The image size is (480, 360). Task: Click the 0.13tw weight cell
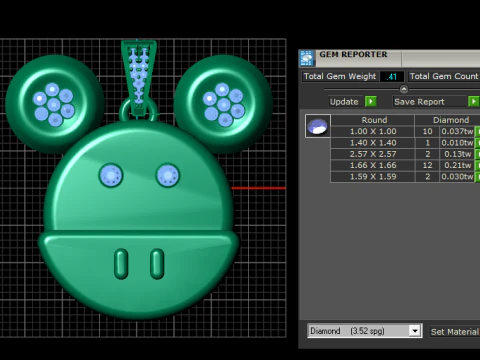coord(457,154)
